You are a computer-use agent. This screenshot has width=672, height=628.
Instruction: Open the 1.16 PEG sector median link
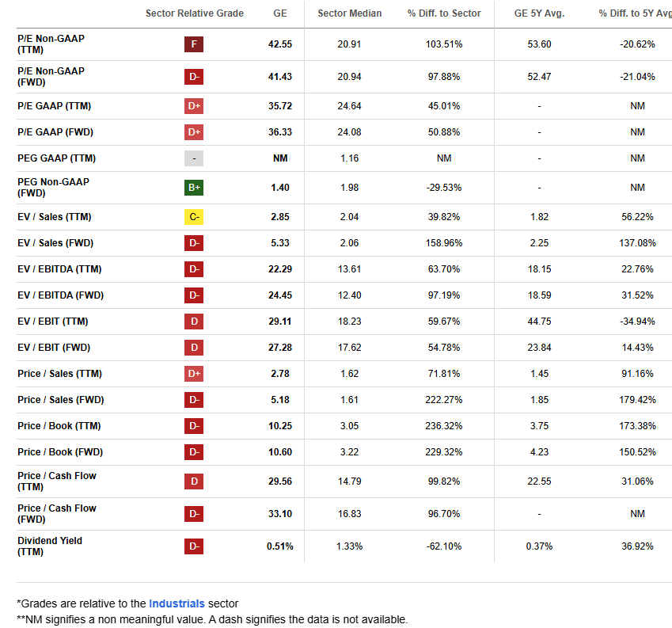(349, 158)
